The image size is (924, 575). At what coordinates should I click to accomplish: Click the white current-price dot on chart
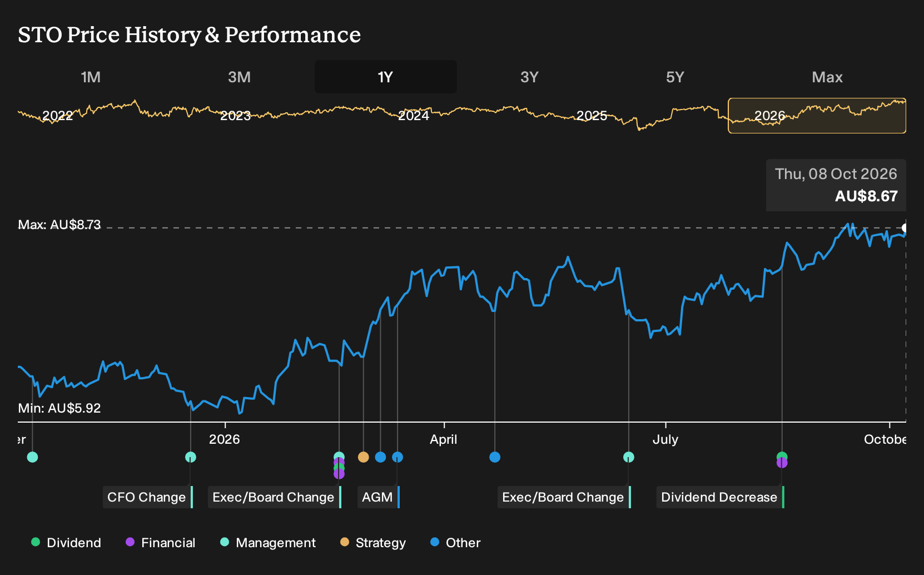[905, 228]
